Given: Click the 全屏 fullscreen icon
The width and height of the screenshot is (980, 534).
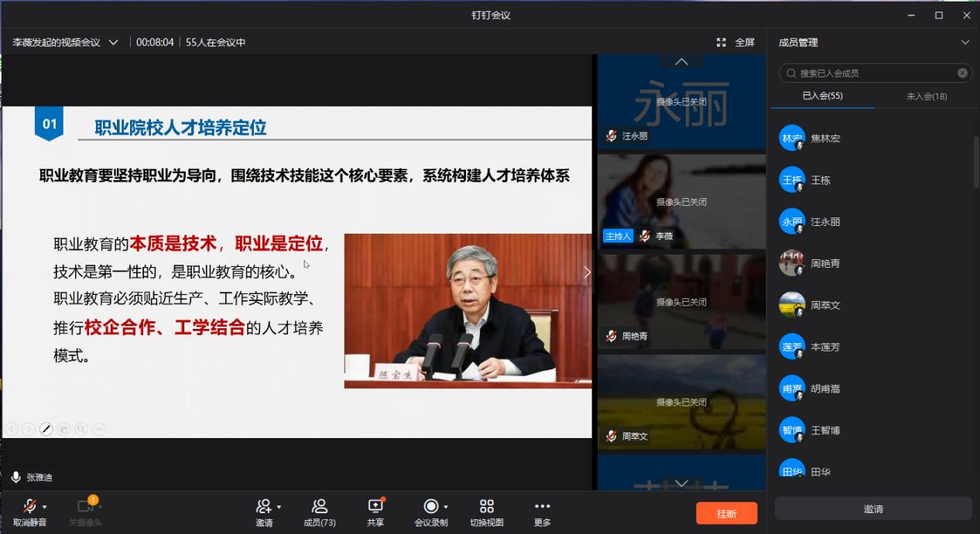Looking at the screenshot, I should click(721, 43).
